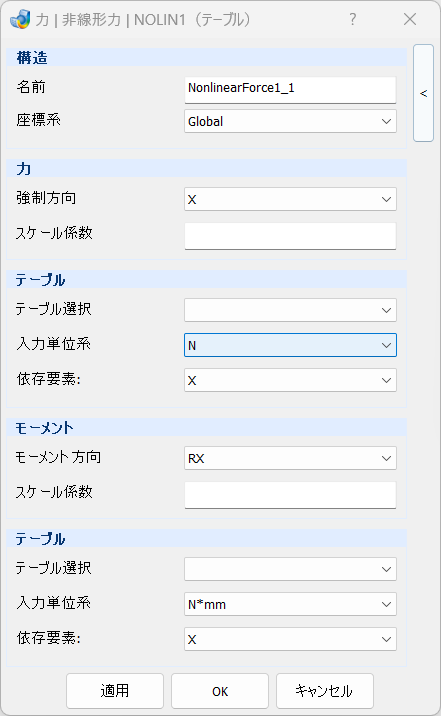Viewport: 441px width, 716px height.
Task: Click the OK button
Action: point(220,691)
